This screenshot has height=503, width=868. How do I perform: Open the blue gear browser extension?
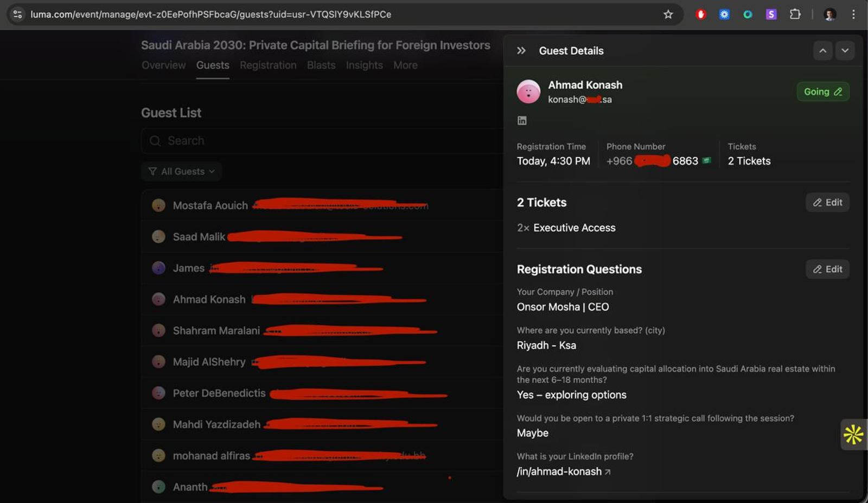point(724,14)
